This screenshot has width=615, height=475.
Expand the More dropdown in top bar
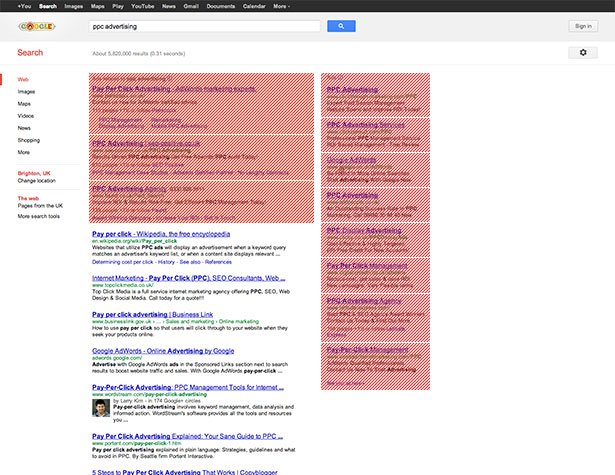[x=282, y=6]
